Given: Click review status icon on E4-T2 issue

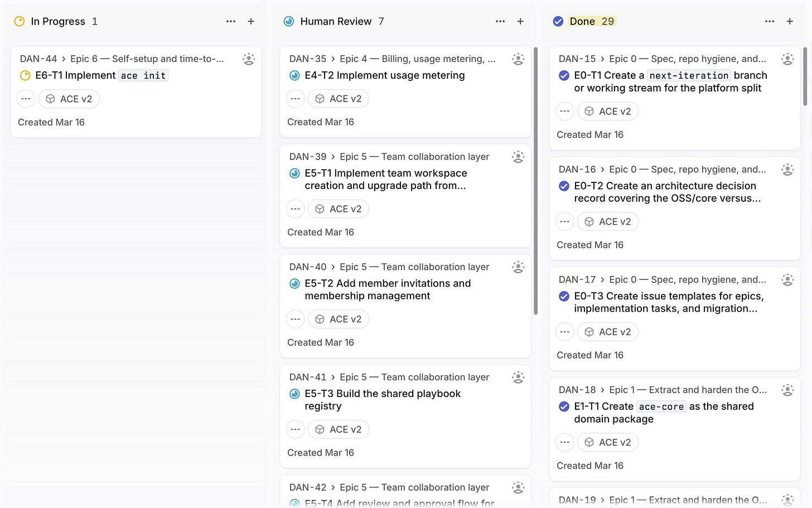Looking at the screenshot, I should 294,75.
